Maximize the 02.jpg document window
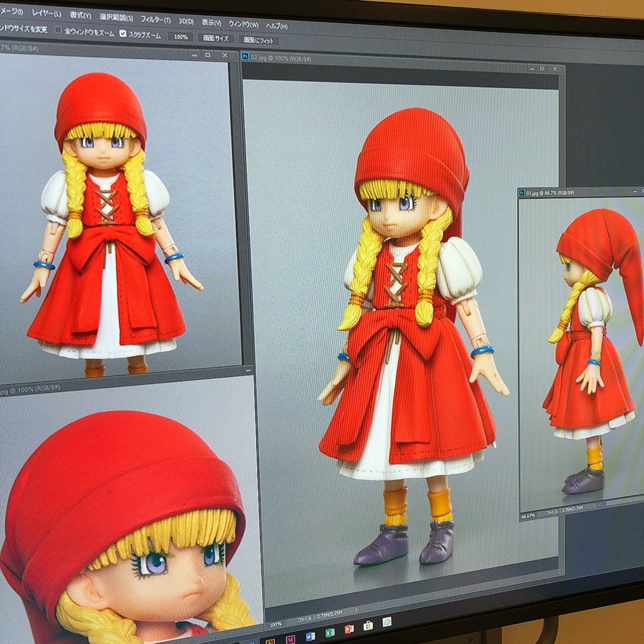Screen dimensions: 644x644 pos(541,68)
